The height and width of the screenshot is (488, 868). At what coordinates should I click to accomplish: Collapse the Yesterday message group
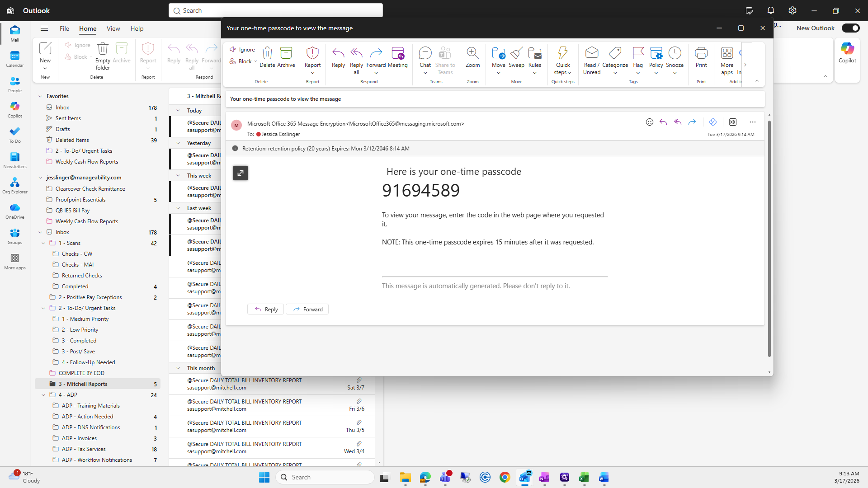pos(178,143)
